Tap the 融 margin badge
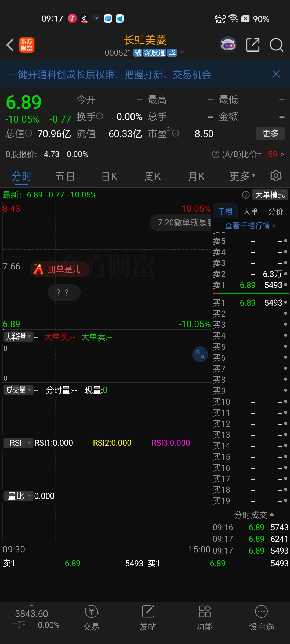290x644 pixels. 137,53
